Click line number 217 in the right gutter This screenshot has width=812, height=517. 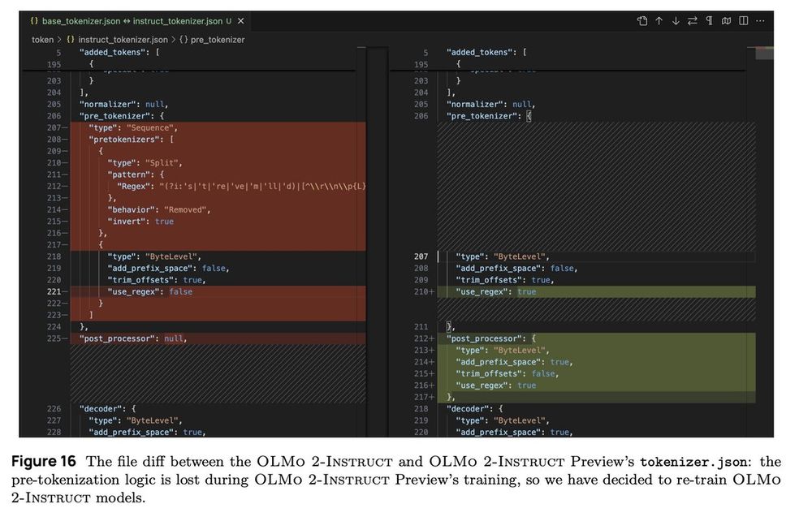pyautogui.click(x=421, y=397)
